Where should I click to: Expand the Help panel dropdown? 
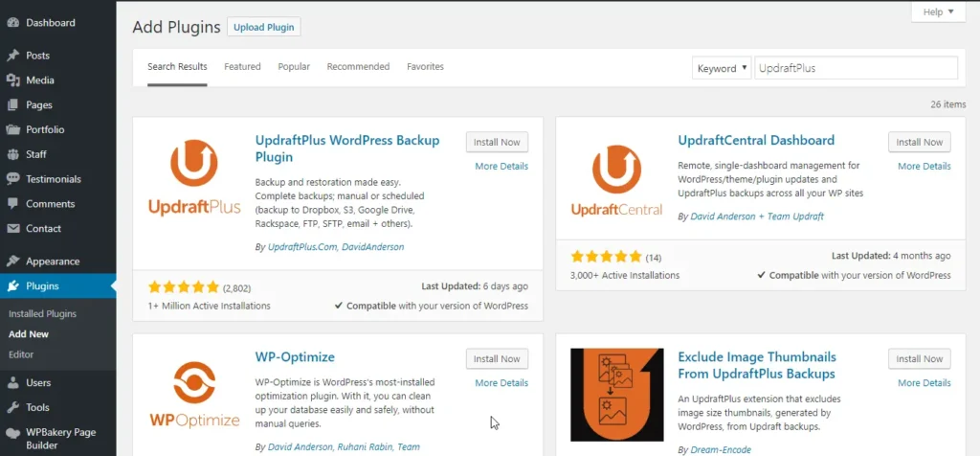pos(938,11)
